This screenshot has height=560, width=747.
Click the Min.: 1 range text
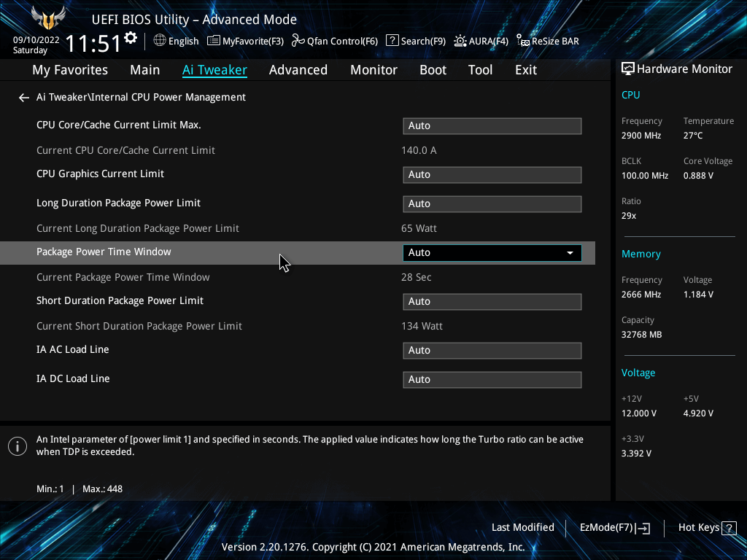pyautogui.click(x=50, y=489)
